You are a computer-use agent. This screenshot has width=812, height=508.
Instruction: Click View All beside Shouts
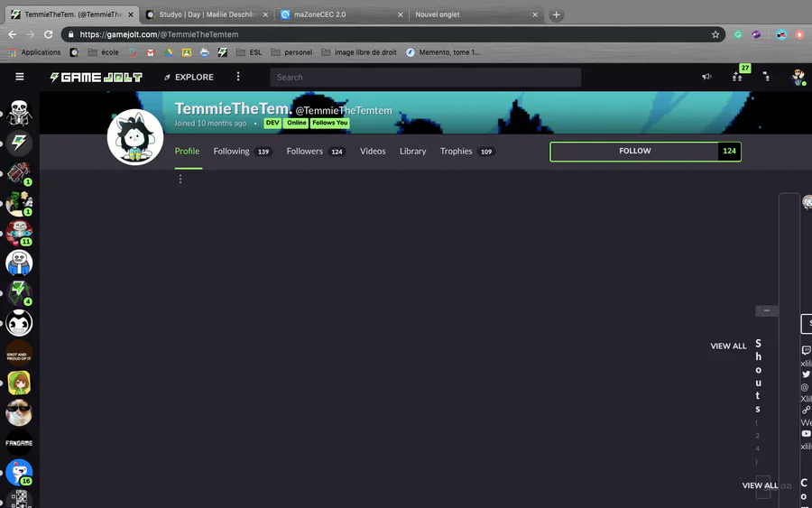point(728,346)
